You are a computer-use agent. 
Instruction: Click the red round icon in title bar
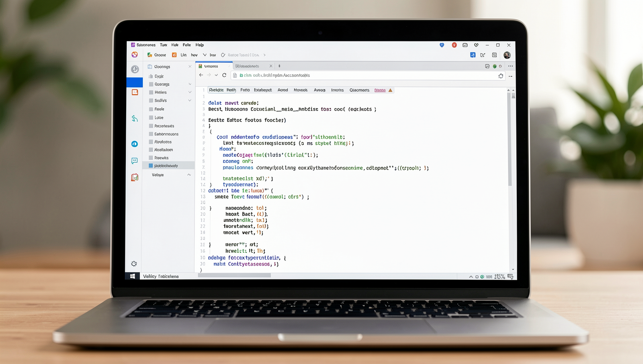pos(454,45)
